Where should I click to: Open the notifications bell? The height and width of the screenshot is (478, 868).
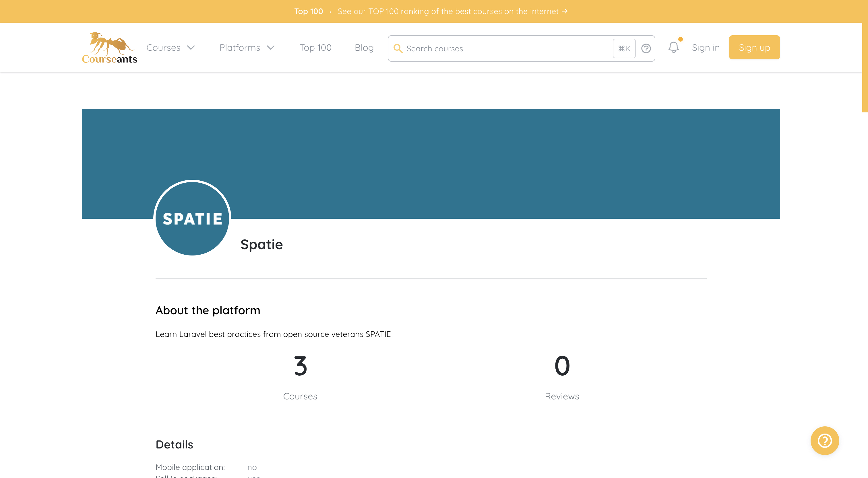(674, 47)
